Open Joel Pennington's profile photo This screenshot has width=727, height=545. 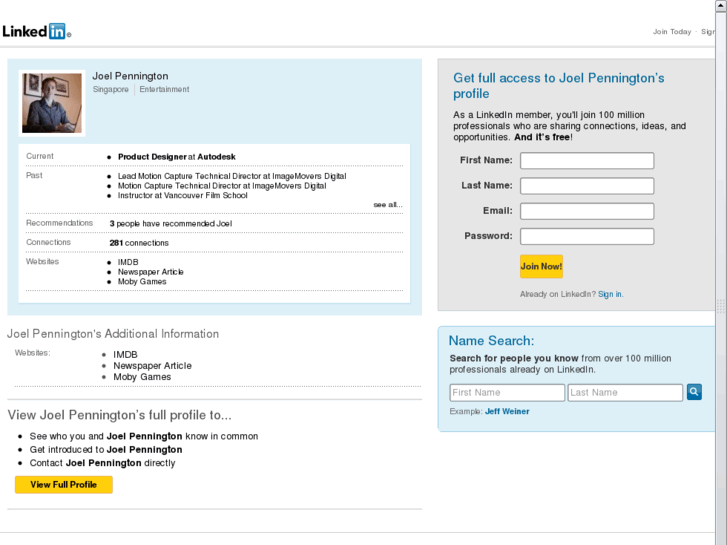pyautogui.click(x=52, y=103)
